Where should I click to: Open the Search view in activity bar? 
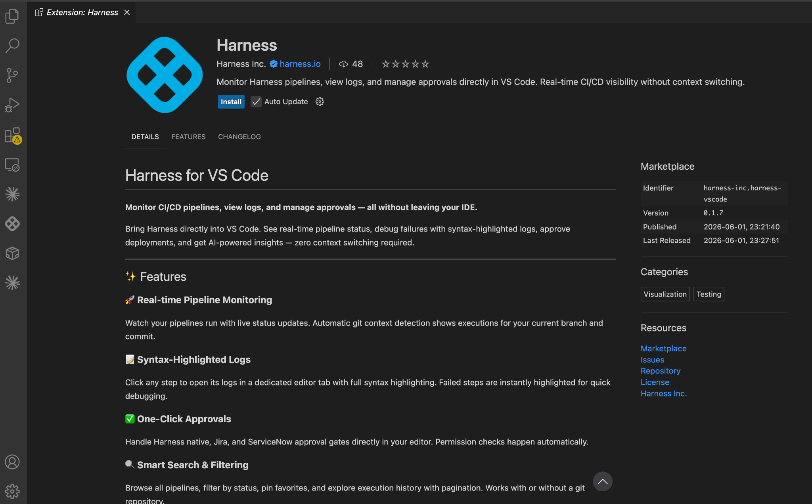[12, 46]
